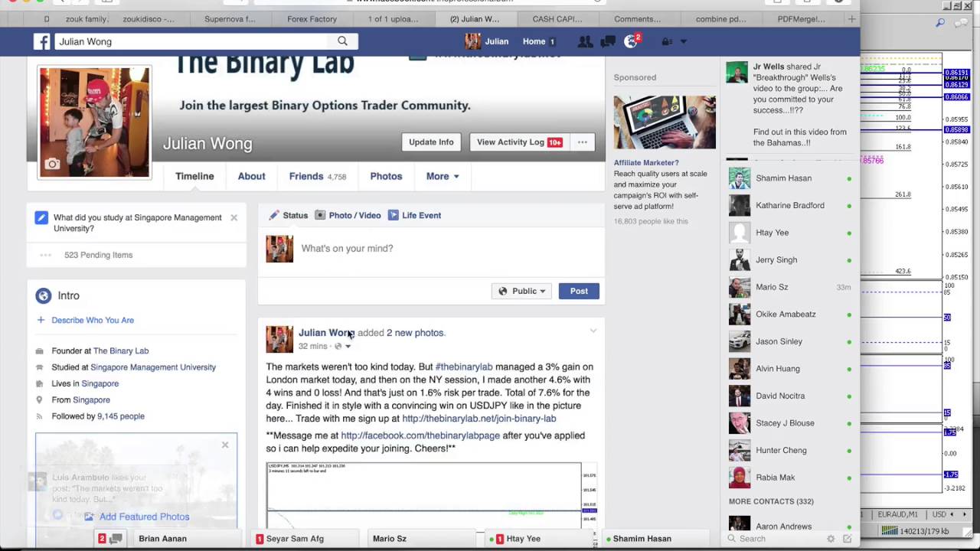Open chat with Okike Amabeatz
Screen dimensions: 980x551
[790, 314]
